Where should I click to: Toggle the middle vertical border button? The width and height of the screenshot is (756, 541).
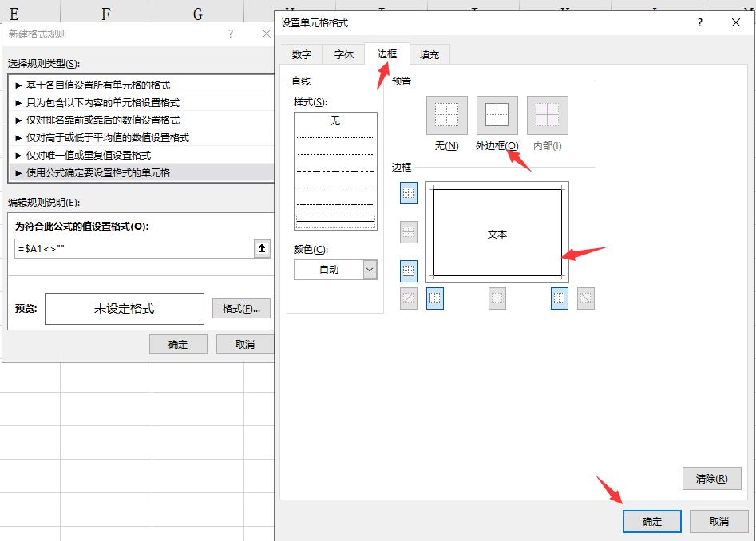coord(497,298)
